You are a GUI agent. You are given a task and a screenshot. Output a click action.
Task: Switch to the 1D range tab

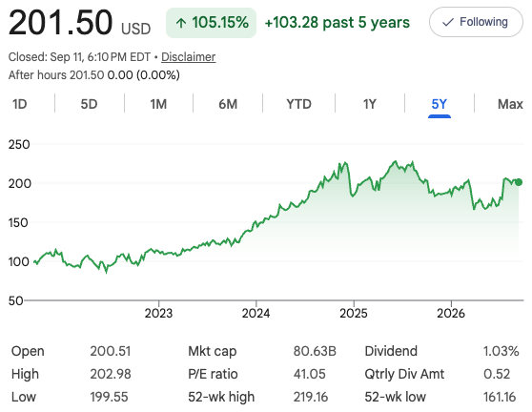[20, 104]
